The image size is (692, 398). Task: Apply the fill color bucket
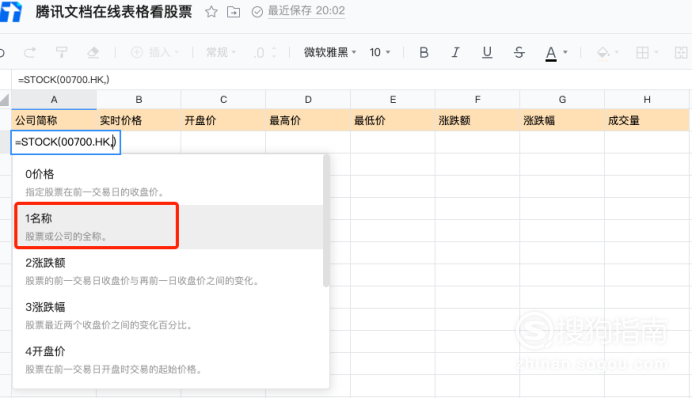coord(603,53)
